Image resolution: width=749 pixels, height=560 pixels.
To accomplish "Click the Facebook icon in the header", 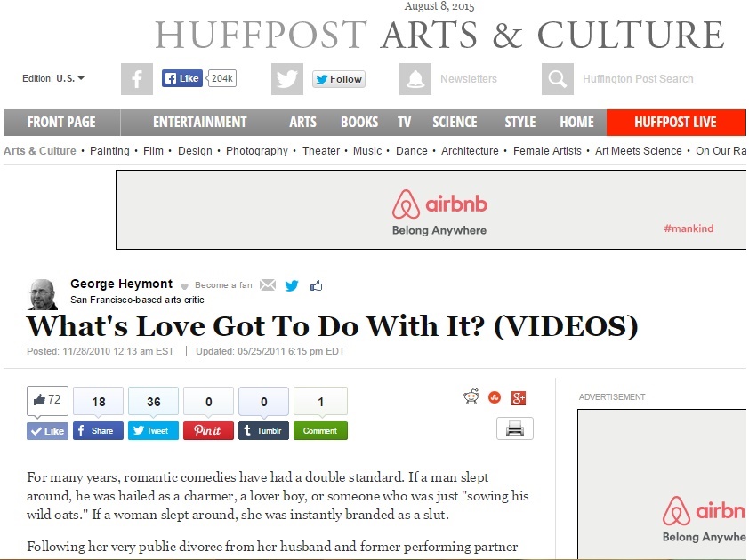I will tap(137, 79).
